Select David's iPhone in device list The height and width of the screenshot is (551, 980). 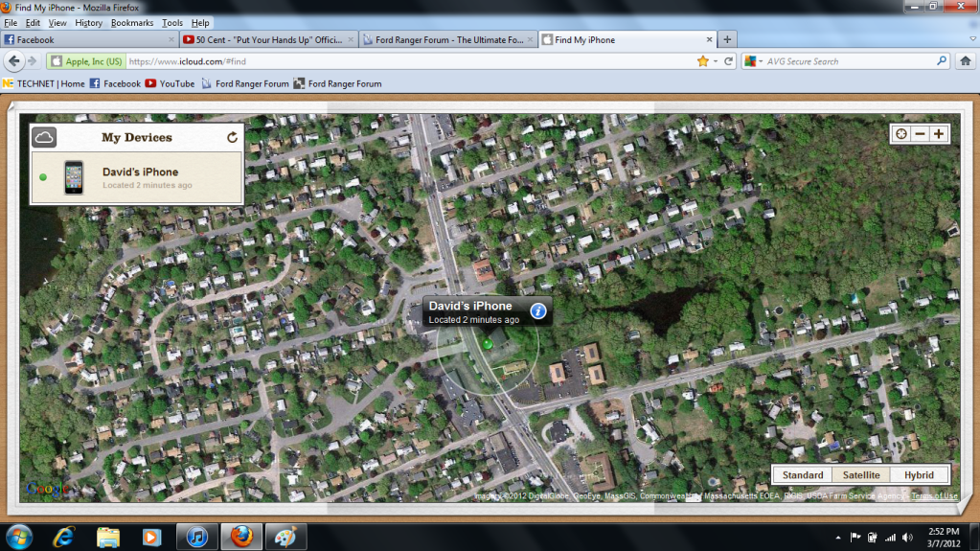click(x=137, y=177)
